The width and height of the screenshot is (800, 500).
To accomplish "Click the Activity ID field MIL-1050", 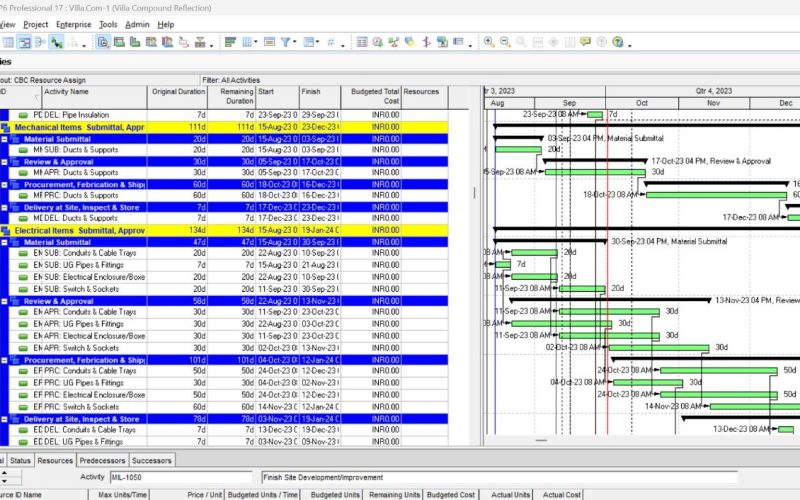I will [181, 478].
